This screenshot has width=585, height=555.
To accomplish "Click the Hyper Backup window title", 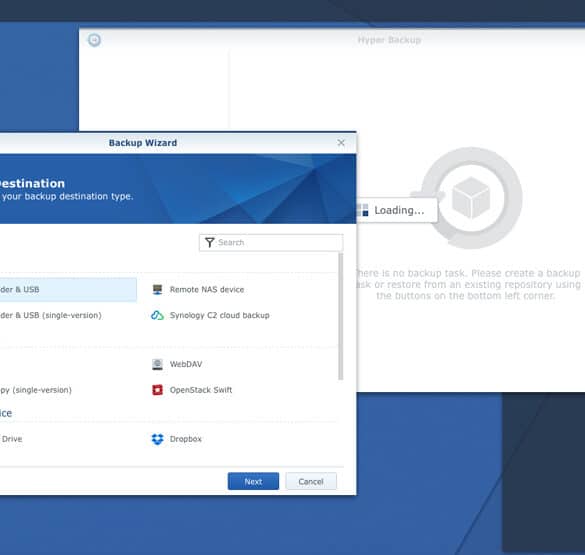I will pyautogui.click(x=389, y=40).
